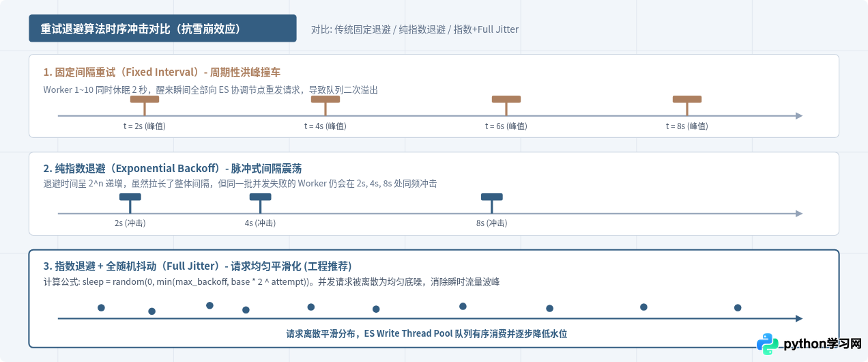Click the label t = 2s (峰值)
868x362 pixels.
tap(144, 126)
